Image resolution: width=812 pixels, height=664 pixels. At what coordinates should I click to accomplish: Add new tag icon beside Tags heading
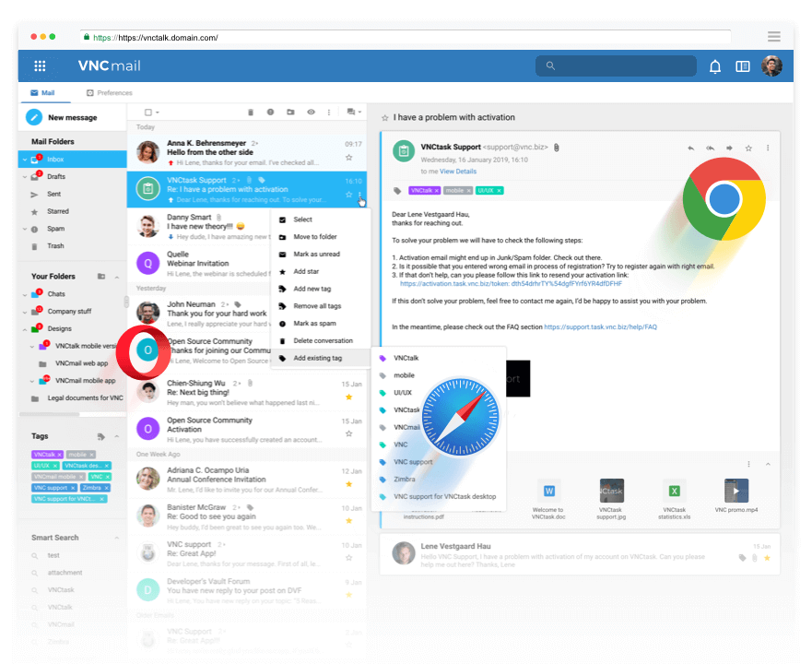click(101, 436)
